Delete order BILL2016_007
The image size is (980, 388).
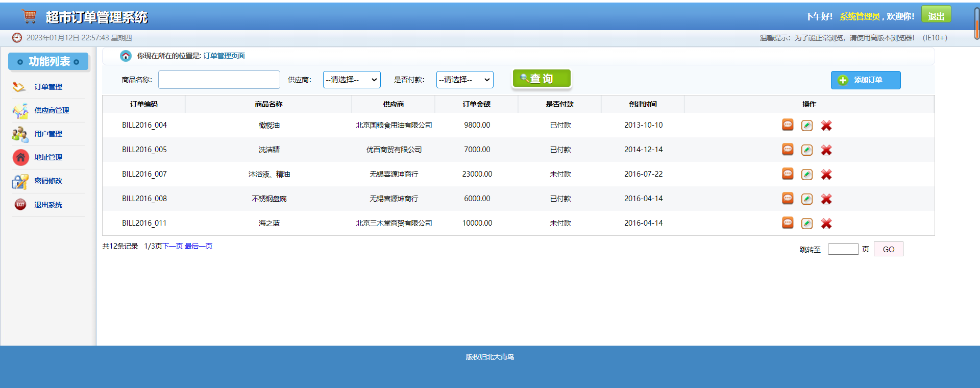[x=826, y=175]
